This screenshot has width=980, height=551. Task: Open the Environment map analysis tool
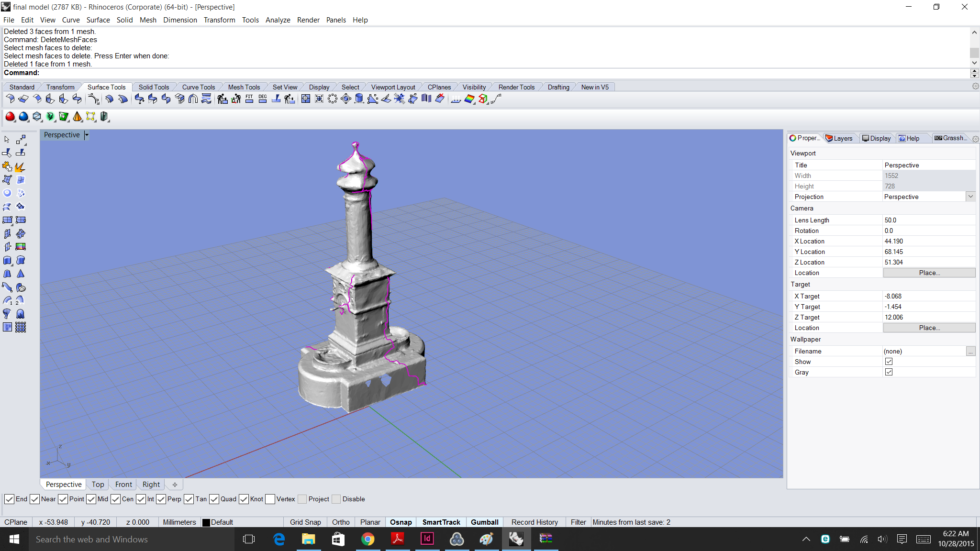469,99
